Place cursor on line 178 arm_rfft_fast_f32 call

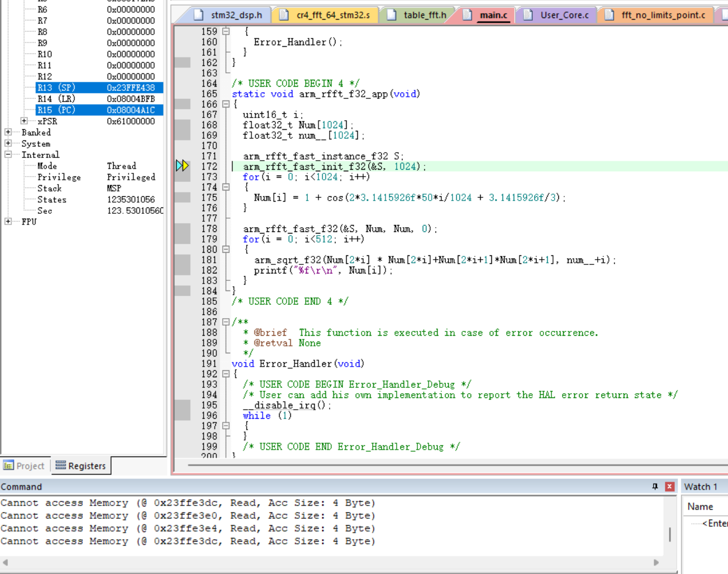340,229
